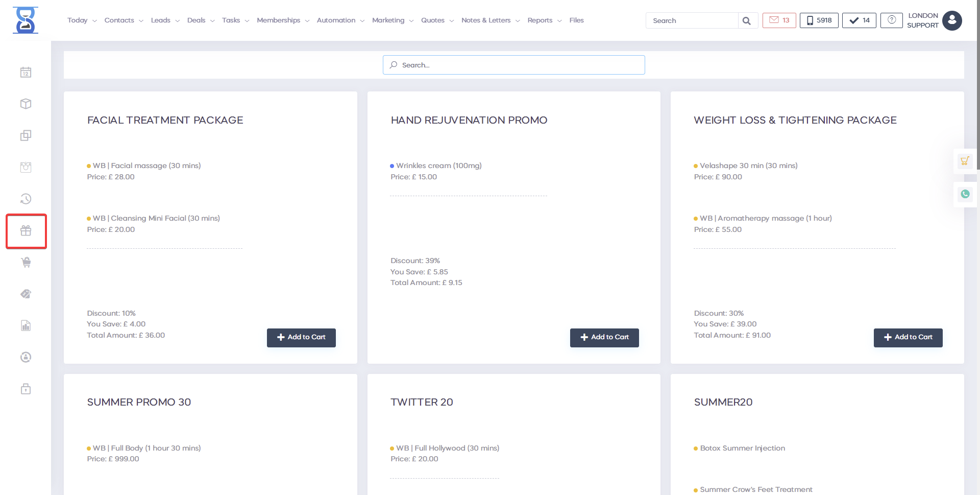
Task: Open the Marketing menu
Action: tap(393, 20)
